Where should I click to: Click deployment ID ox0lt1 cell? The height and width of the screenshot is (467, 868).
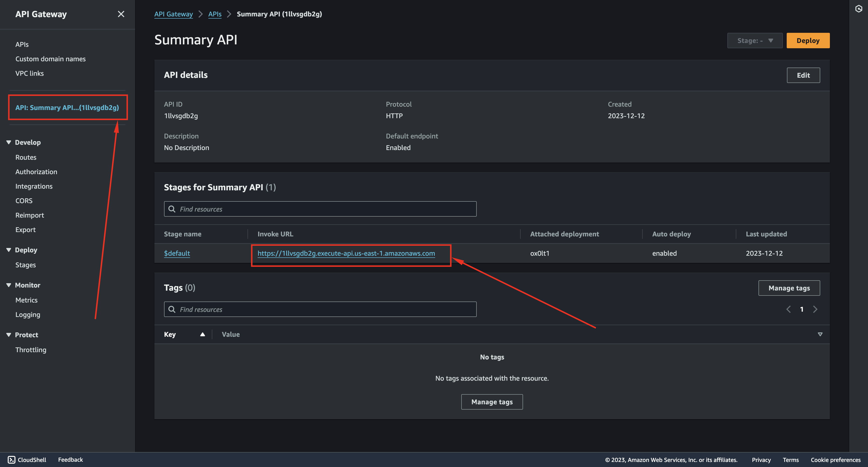540,253
